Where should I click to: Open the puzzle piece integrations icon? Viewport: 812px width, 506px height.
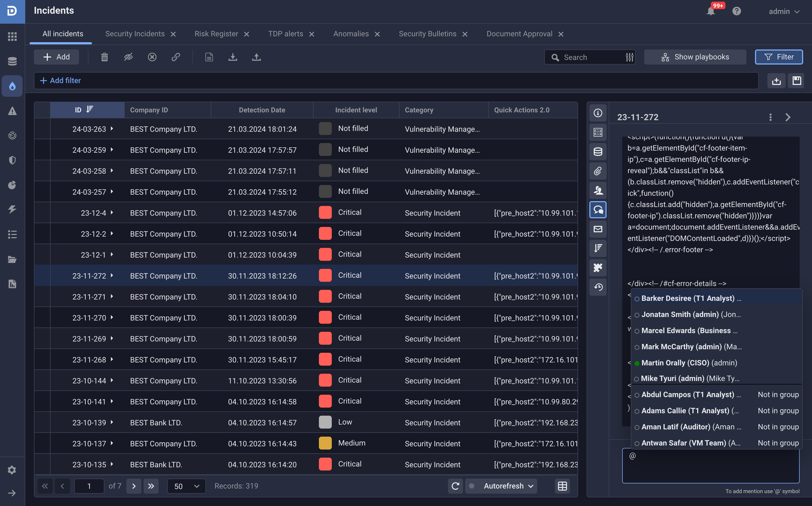598,268
